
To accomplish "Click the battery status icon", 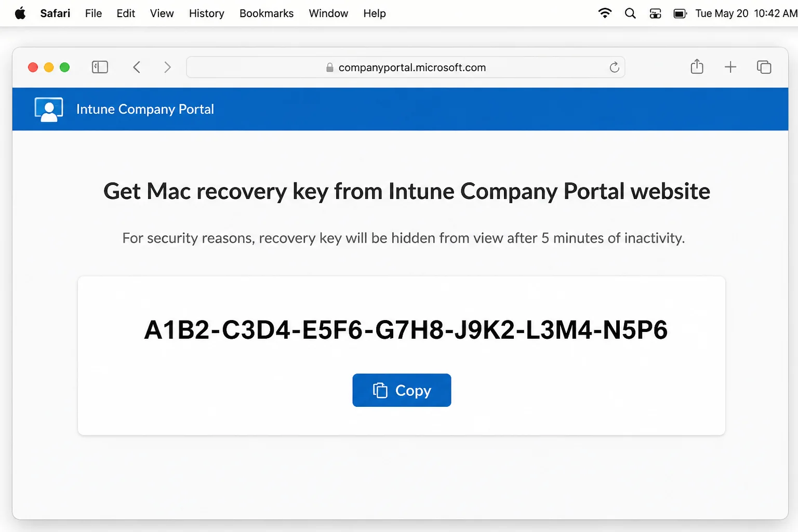I will [680, 14].
